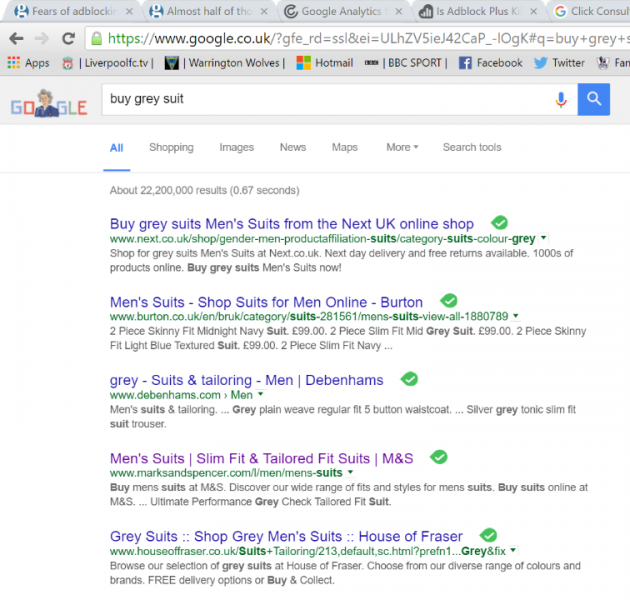Close the 'Is Adblock Plus Ki' tab
Viewport: 630px width, 600px height.
click(x=534, y=11)
